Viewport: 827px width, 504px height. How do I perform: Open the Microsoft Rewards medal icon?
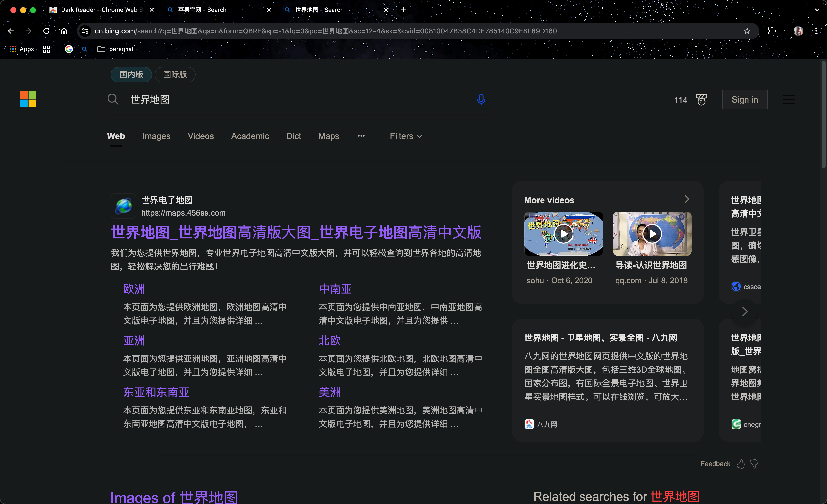tap(701, 100)
